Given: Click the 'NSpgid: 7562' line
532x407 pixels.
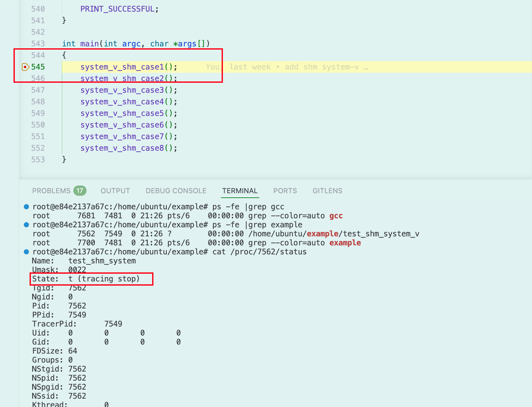Looking at the screenshot, I should pyautogui.click(x=59, y=387).
